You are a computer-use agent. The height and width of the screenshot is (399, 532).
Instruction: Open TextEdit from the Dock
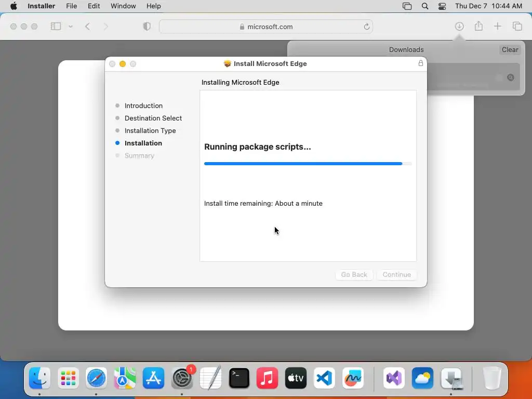tap(210, 378)
